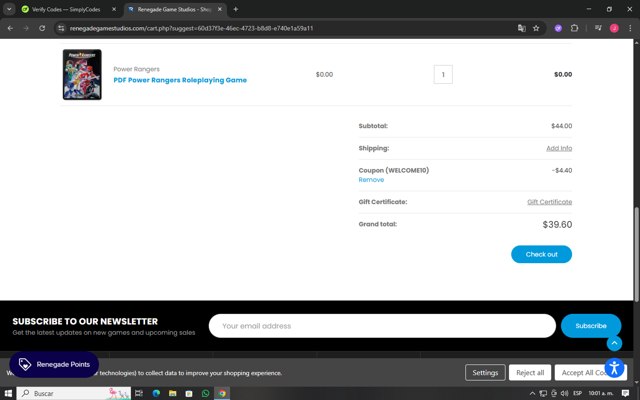This screenshot has height=400, width=640.
Task: Open Chrome three-dot menu
Action: point(630,28)
